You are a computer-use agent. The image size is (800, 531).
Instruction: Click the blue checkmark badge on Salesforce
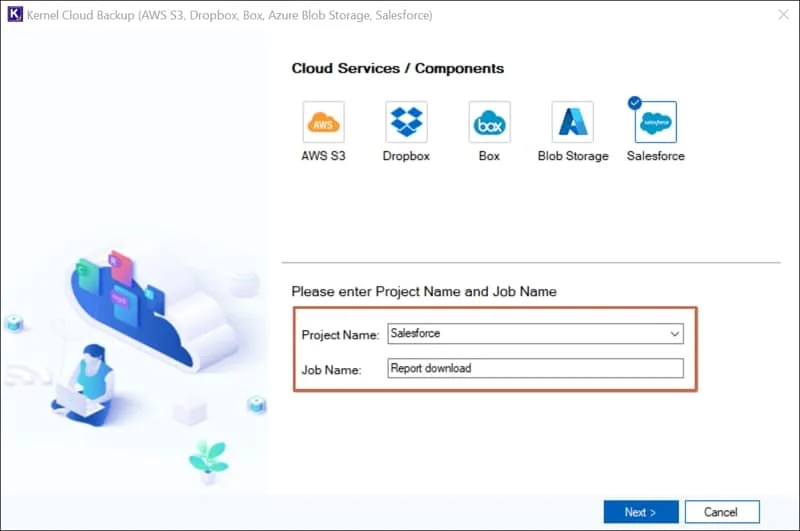[x=634, y=102]
